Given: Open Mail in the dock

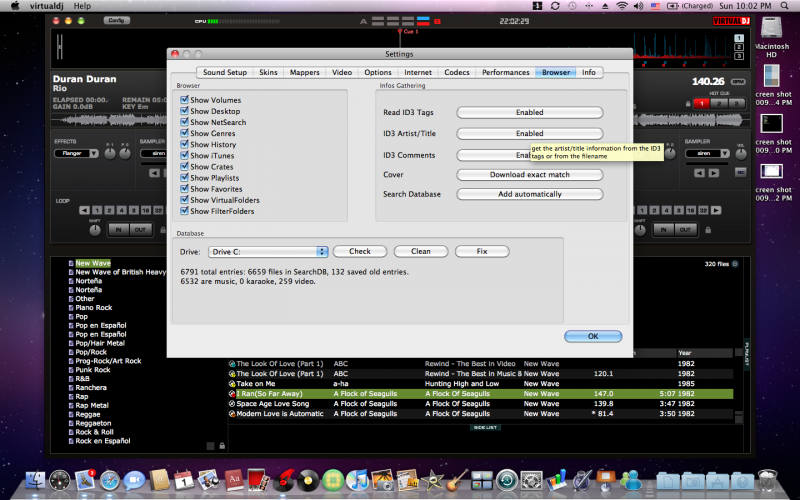Looking at the screenshot, I should tap(85, 481).
